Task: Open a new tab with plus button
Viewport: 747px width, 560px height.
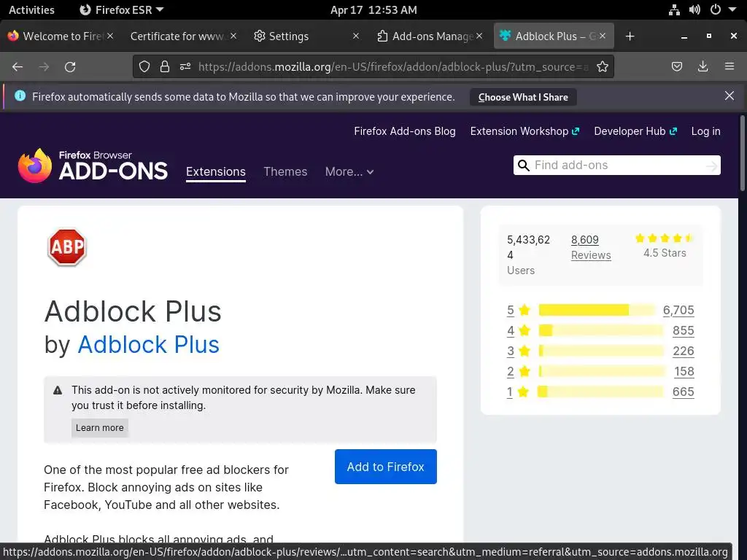Action: click(x=630, y=36)
